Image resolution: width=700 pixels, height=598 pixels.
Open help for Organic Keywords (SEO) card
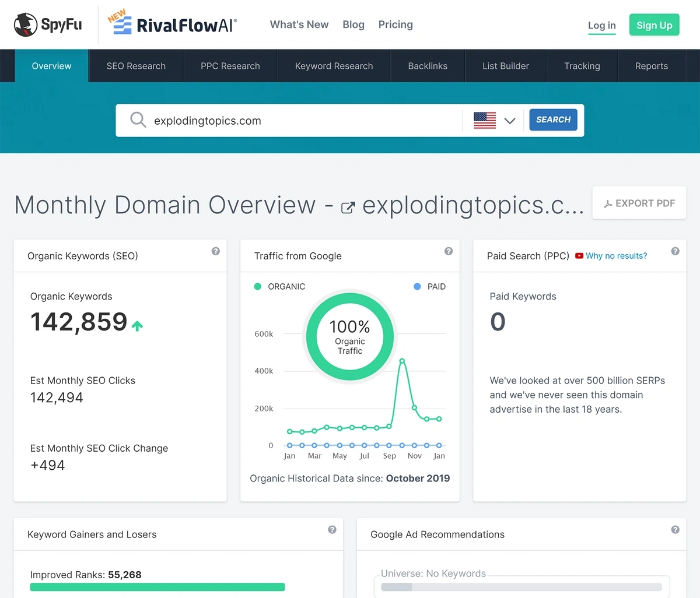pos(216,251)
